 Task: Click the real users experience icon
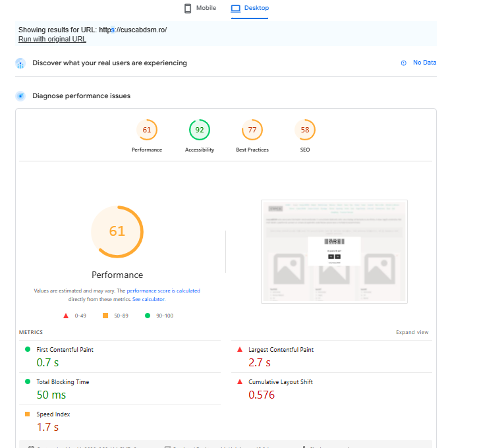20,63
